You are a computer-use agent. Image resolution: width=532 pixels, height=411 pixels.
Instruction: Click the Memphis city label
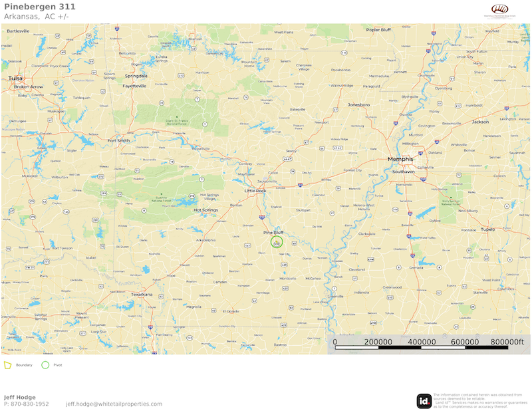pyautogui.click(x=400, y=159)
